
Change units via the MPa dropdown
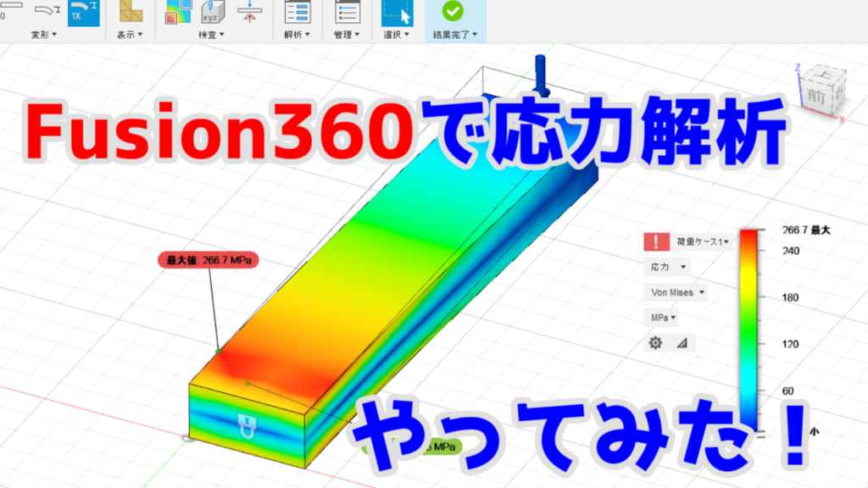click(x=663, y=317)
